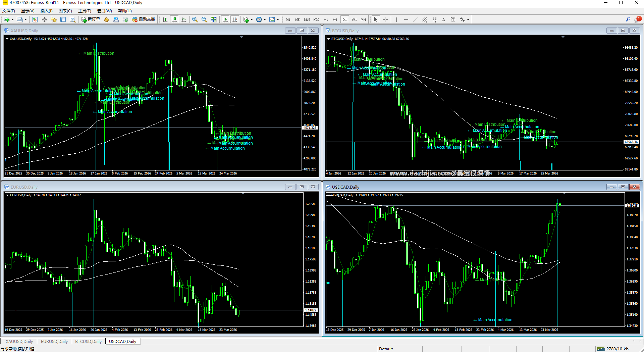This screenshot has width=644, height=352.
Task: Open the Market Watch window icon
Action: tap(35, 19)
